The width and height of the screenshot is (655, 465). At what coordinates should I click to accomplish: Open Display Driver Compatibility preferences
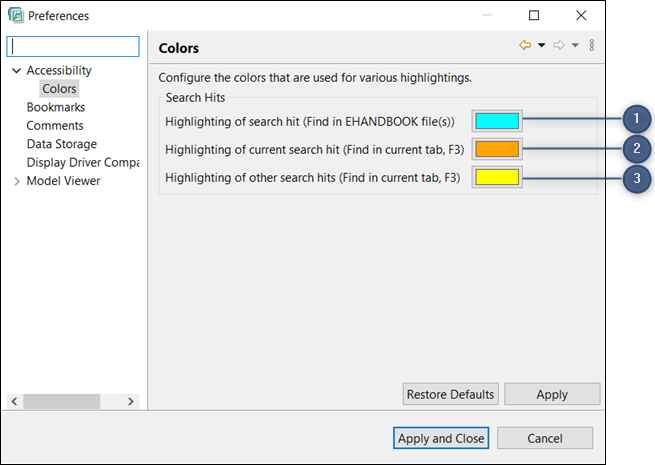[x=82, y=162]
